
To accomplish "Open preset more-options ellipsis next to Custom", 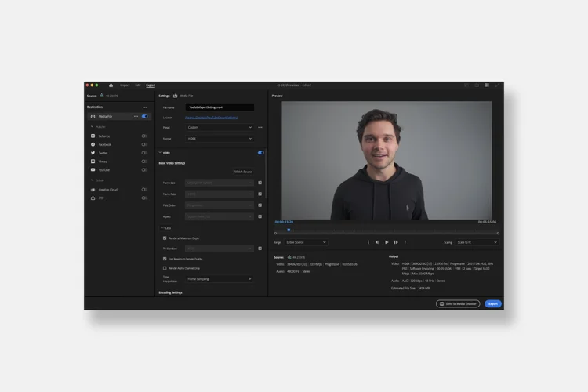I will [x=260, y=127].
